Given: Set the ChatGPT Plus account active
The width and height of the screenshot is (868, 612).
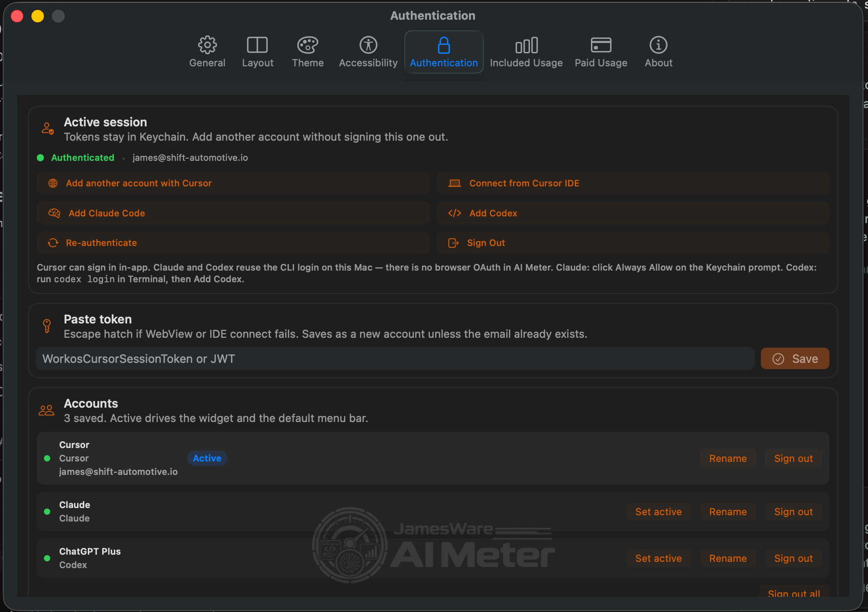Looking at the screenshot, I should click(x=658, y=558).
